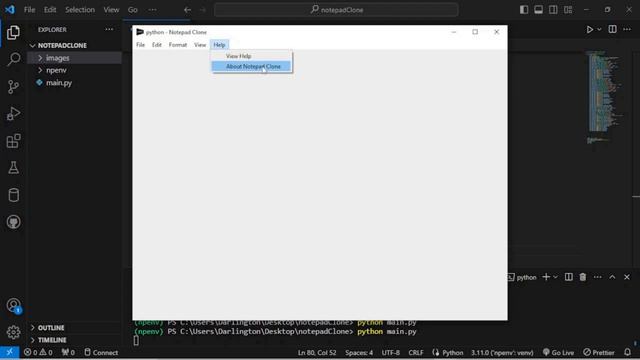The image size is (640, 360).
Task: Open the Source Control view
Action: click(x=13, y=87)
